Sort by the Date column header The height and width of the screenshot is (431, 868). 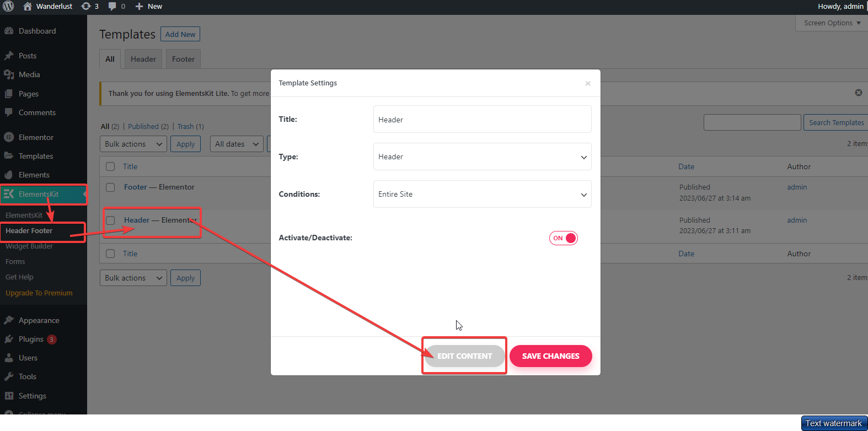(x=687, y=166)
